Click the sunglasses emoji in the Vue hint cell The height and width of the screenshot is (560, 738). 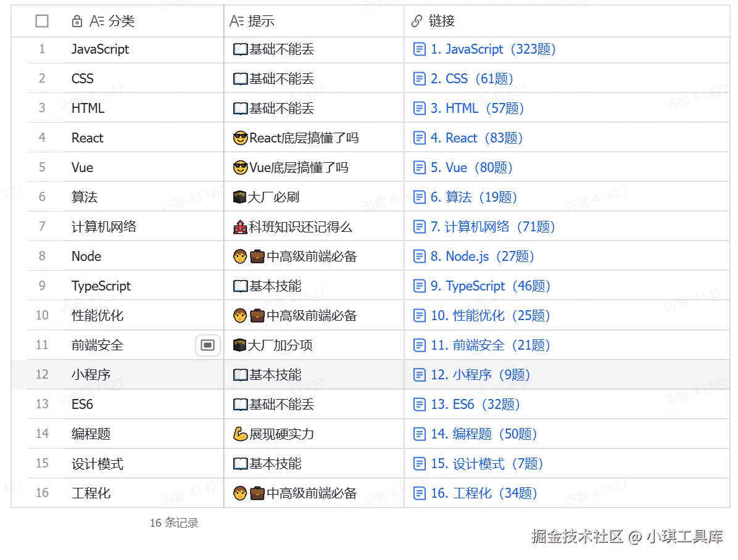241,168
